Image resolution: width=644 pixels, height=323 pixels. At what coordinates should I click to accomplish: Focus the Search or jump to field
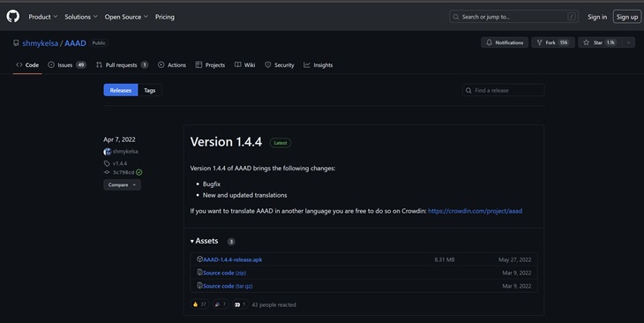click(x=513, y=17)
